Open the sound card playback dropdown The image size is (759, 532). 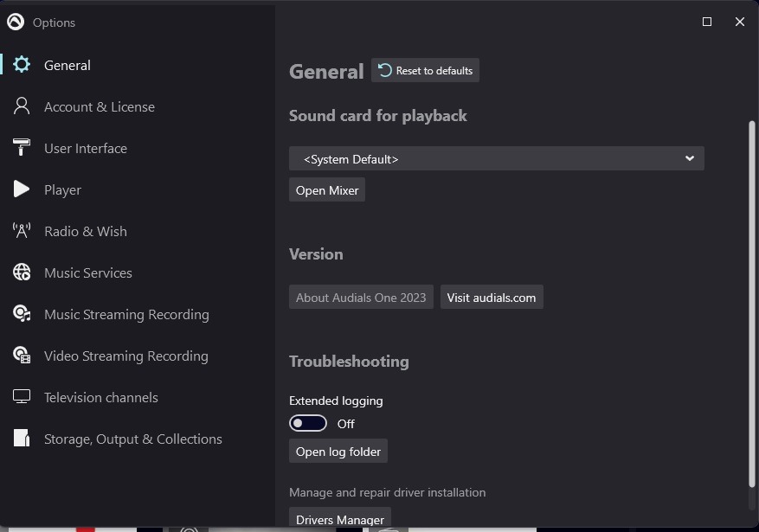coord(496,158)
